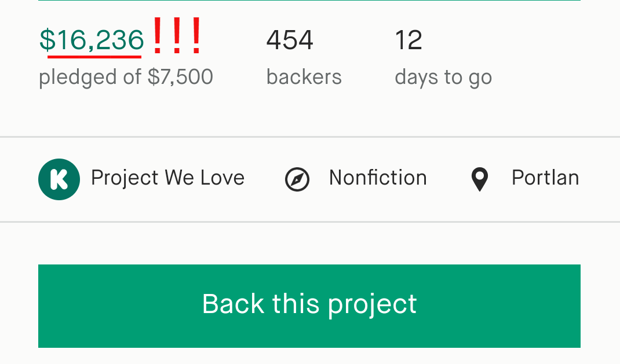
Task: Click the 454 backers count
Action: tap(290, 40)
